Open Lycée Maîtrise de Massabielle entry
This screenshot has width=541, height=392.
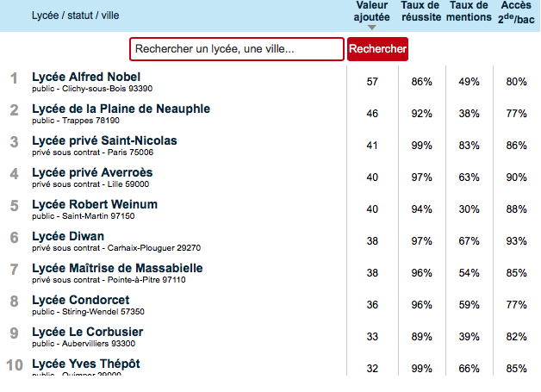[x=117, y=268]
